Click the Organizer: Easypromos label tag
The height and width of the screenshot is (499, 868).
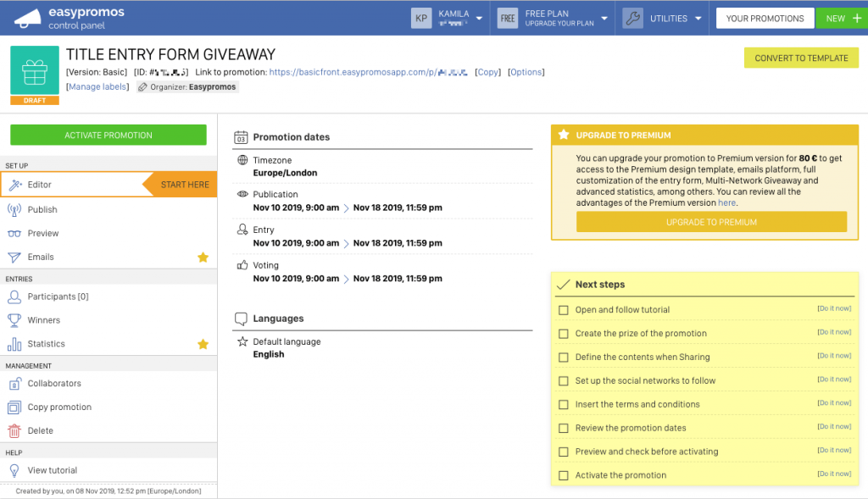coord(187,87)
